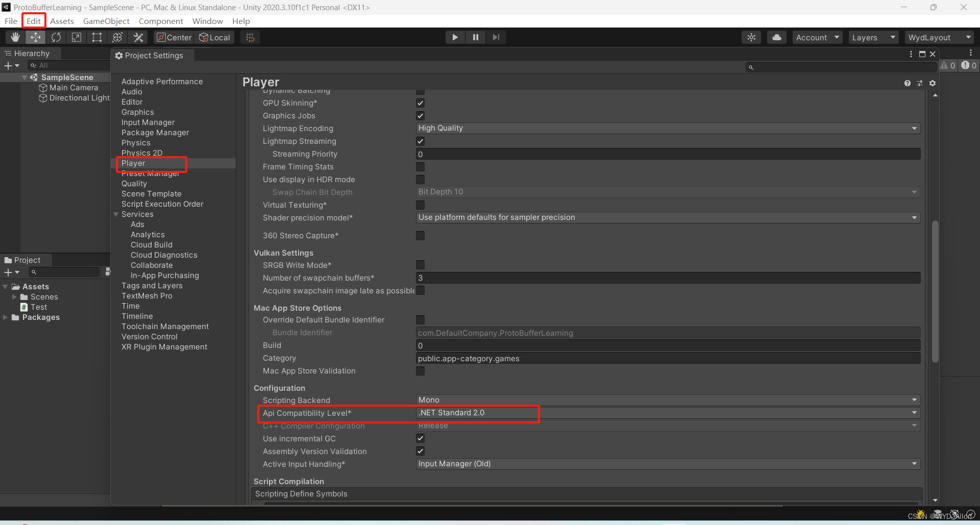
Task: Toggle GPU Skinning checkbox
Action: pos(420,103)
